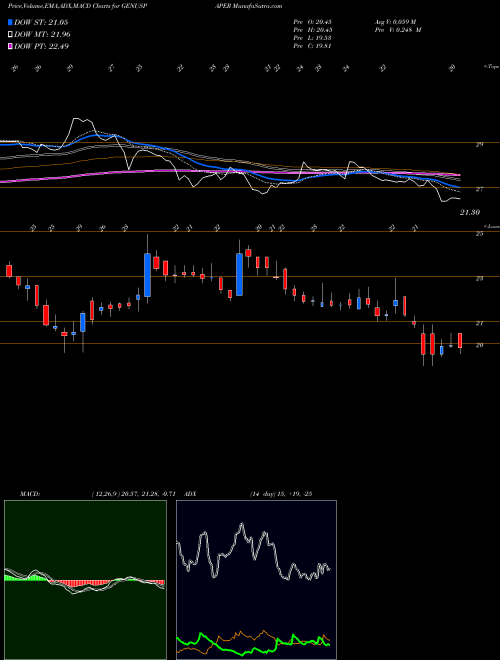The width and height of the screenshot is (500, 660).
Task: Click the 21.30 last EMA value label
Action: tap(470, 213)
